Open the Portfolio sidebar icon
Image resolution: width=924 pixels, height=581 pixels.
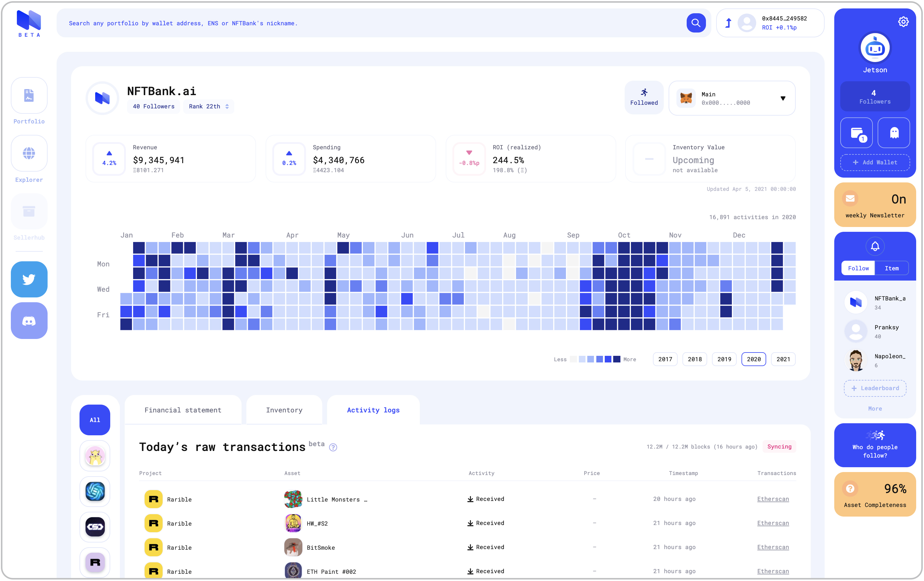point(29,95)
